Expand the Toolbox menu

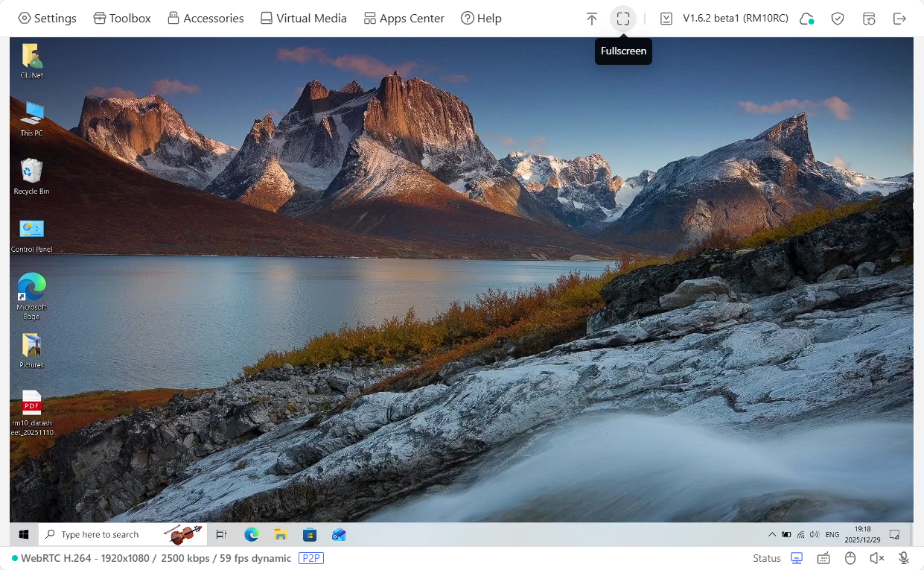121,18
